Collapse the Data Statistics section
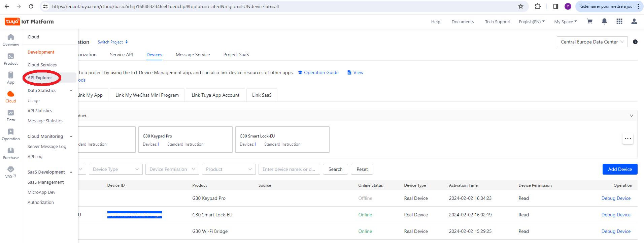 pyautogui.click(x=71, y=91)
